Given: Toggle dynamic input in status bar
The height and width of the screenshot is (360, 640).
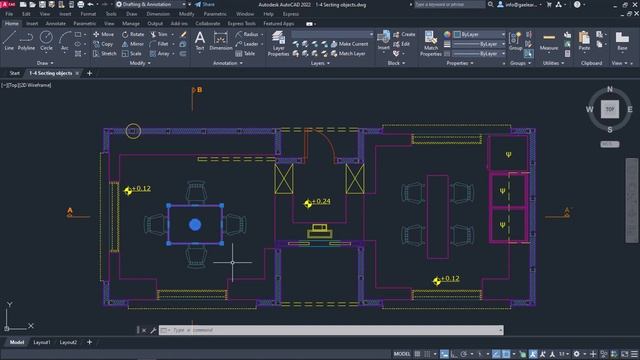Looking at the screenshot, I should click(444, 354).
